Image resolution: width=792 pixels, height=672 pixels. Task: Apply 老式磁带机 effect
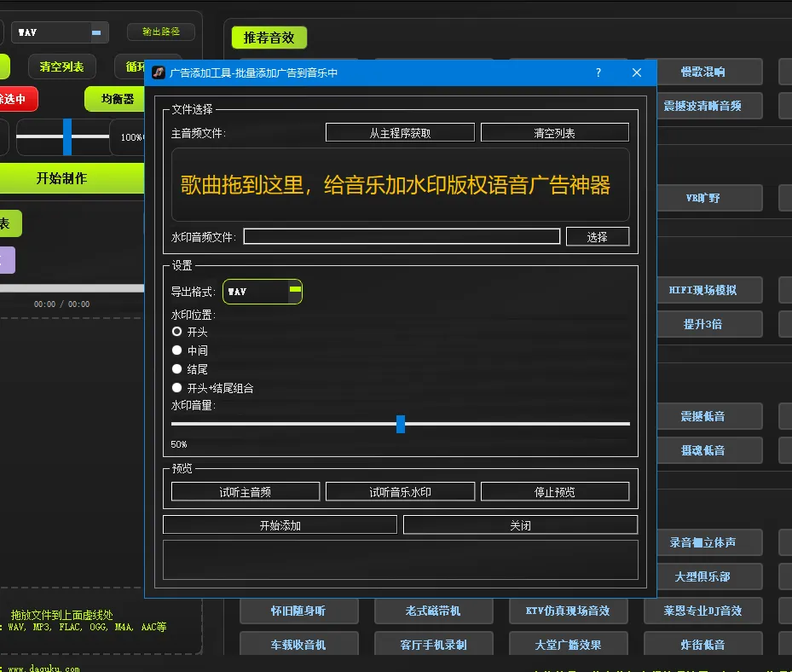tap(433, 611)
